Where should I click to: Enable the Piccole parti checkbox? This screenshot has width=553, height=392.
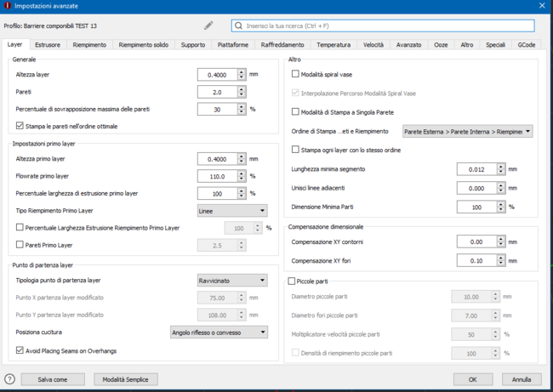(293, 281)
